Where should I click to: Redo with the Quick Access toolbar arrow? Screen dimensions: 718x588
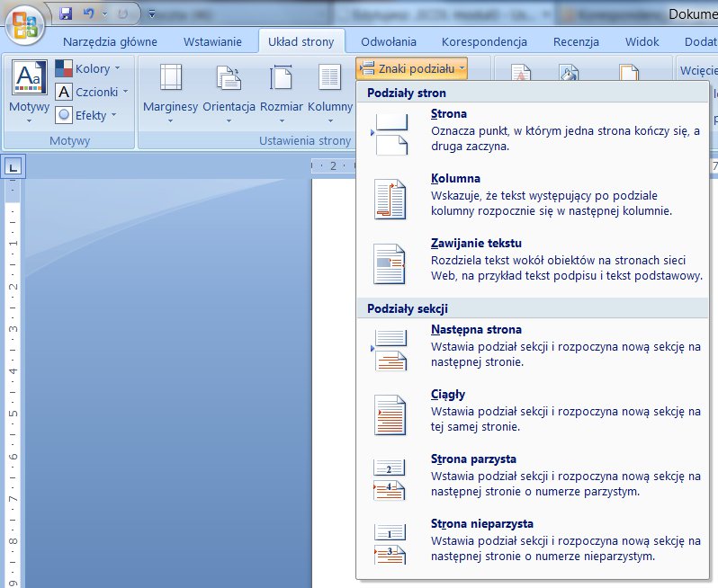122,14
